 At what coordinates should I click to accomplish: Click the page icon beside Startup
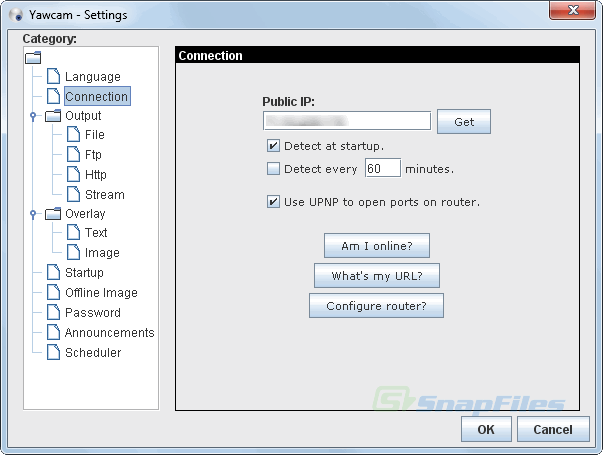pos(53,272)
